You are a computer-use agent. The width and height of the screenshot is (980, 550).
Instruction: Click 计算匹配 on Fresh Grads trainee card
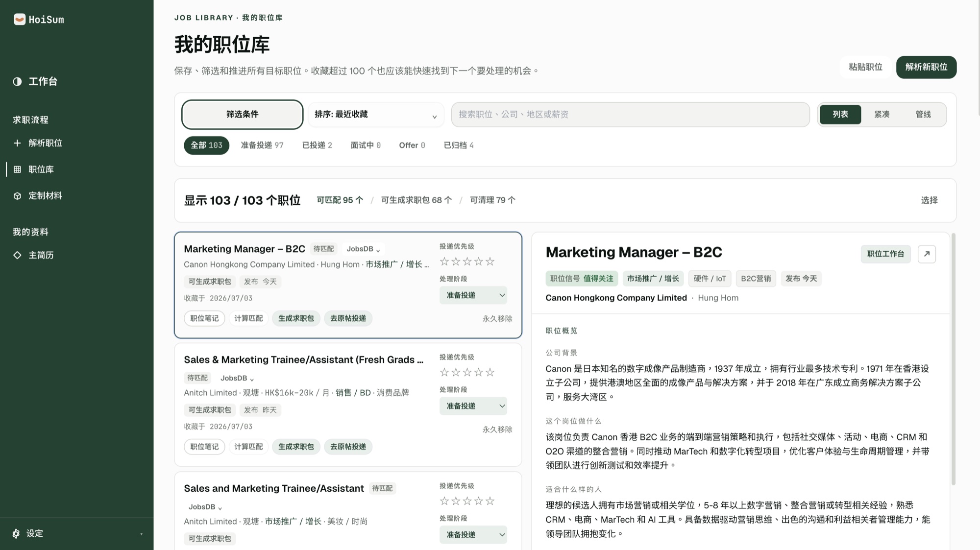[248, 447]
